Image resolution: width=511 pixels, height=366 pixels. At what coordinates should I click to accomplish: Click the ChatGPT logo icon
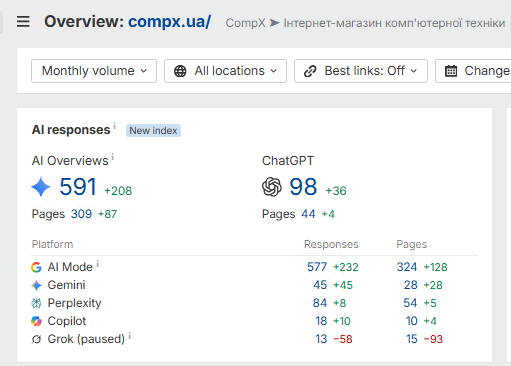[272, 187]
